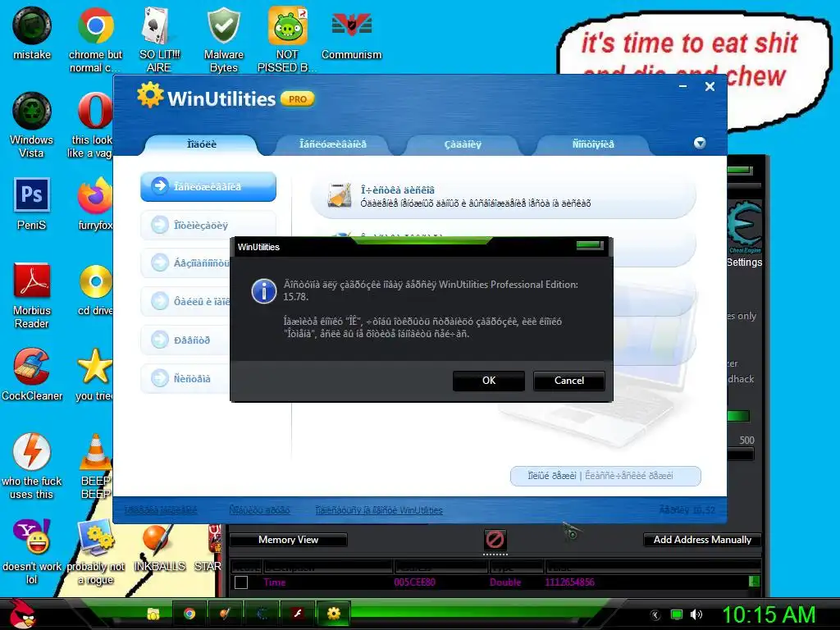Launch the red Opera browser desktop icon
Image resolution: width=840 pixels, height=630 pixels.
95,111
